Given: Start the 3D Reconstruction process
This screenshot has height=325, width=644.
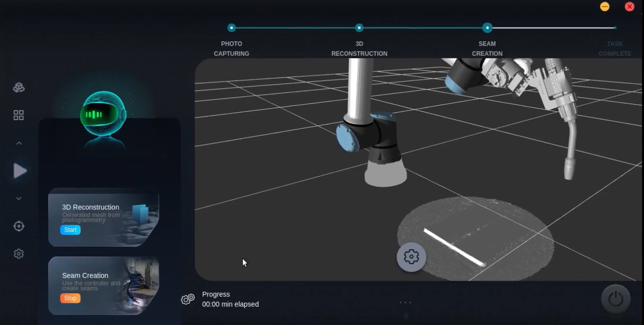Looking at the screenshot, I should [70, 230].
